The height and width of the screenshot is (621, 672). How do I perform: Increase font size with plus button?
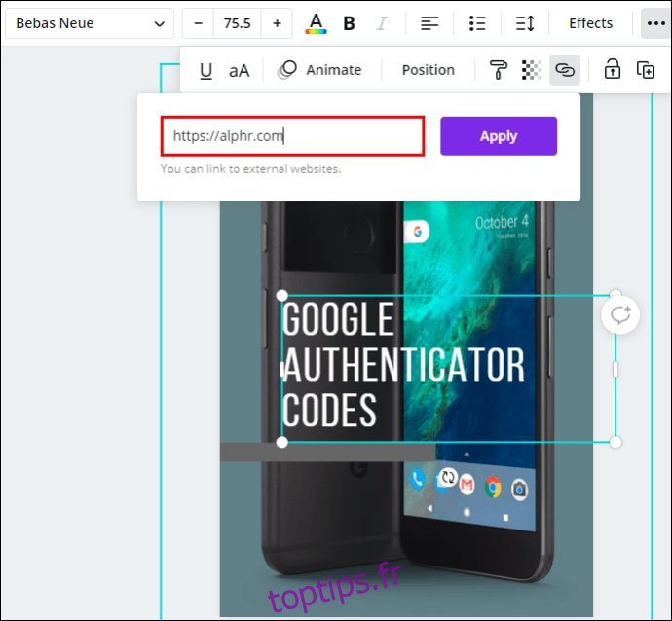pos(277,23)
